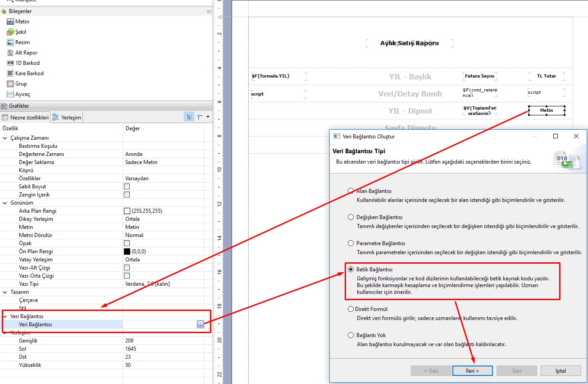This screenshot has width=588, height=384.
Task: Select the Alan Bağlantısı radio option
Action: (x=351, y=191)
